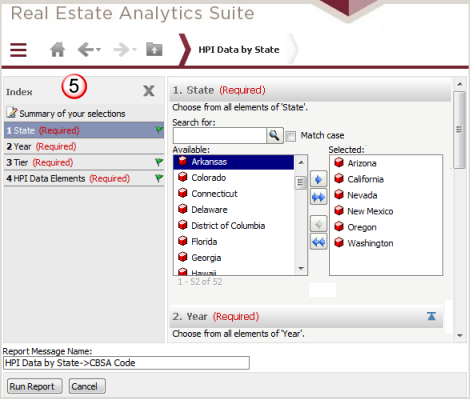Select Oregon in Selected list
The height and width of the screenshot is (399, 470).
386,227
